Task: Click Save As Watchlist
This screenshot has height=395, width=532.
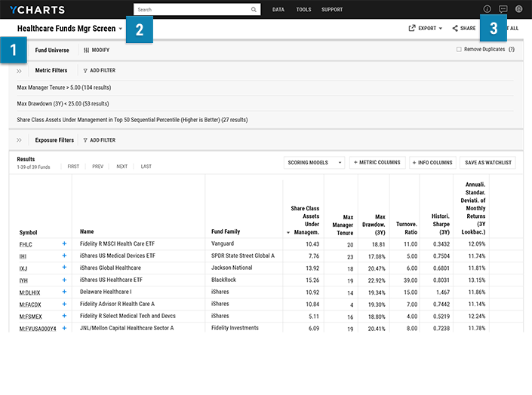Action: click(488, 163)
